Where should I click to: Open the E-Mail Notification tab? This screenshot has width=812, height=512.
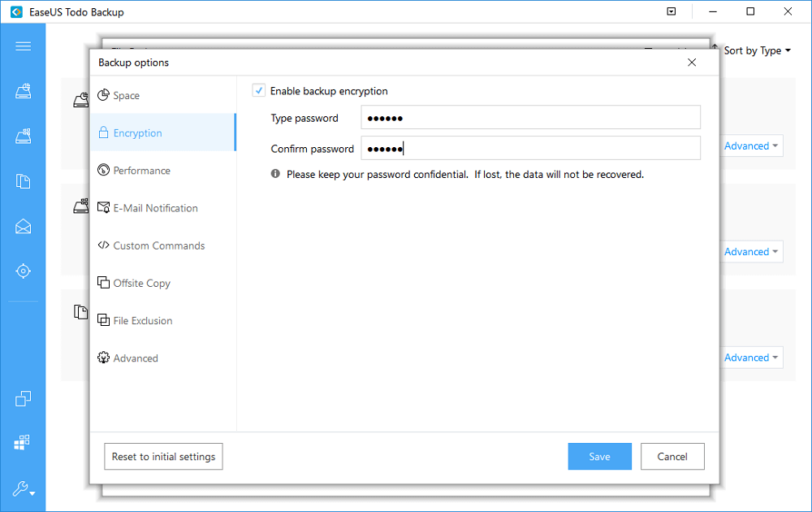[x=163, y=208]
